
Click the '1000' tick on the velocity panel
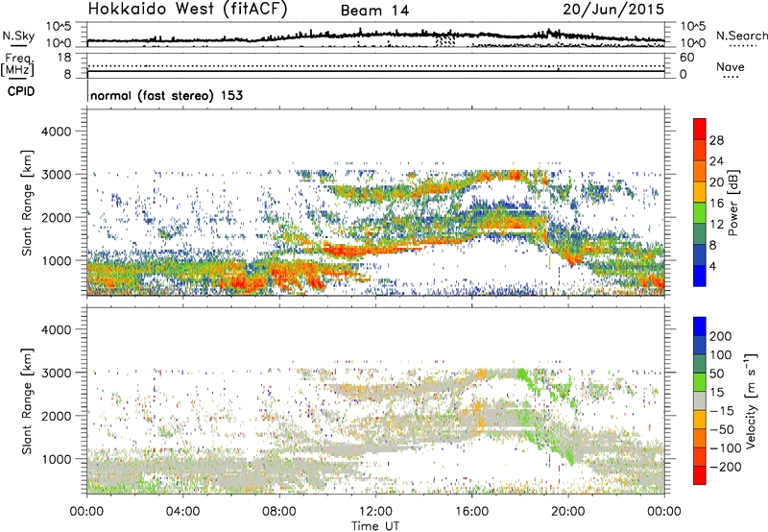click(56, 459)
